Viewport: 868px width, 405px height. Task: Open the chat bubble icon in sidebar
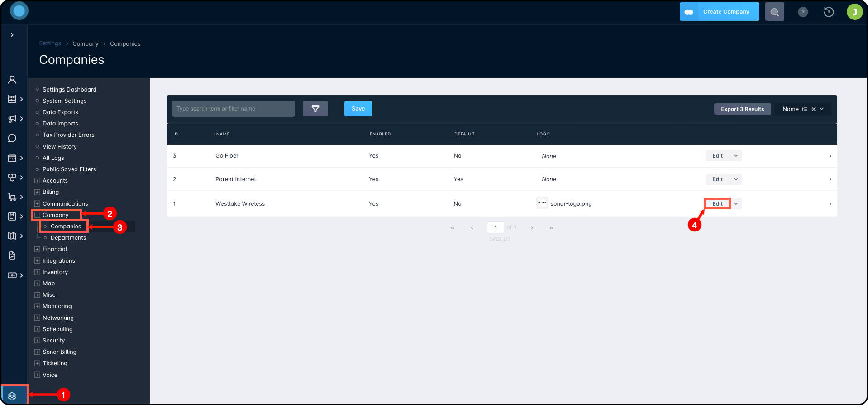[12, 138]
